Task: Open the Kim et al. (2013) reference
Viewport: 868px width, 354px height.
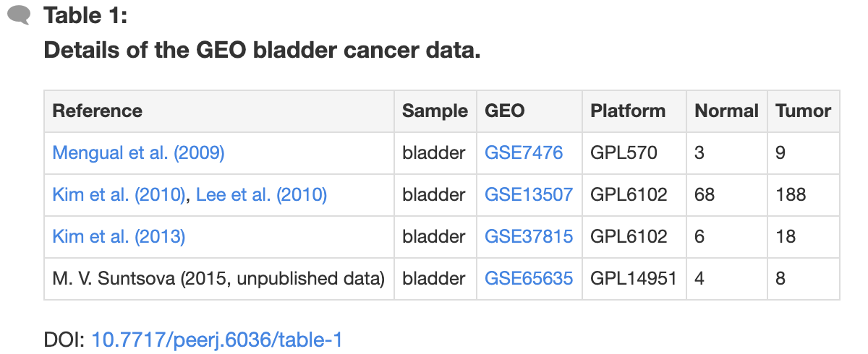Action: (x=119, y=237)
